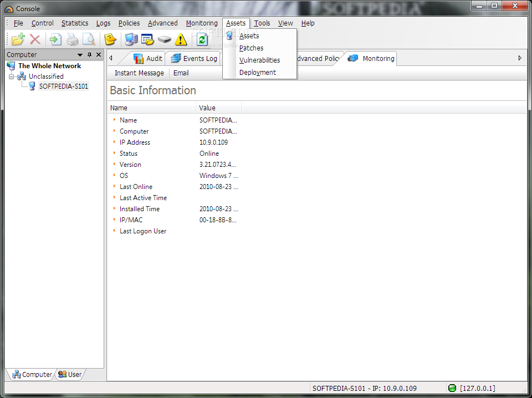This screenshot has height=398, width=532.
Task: Click the Email button
Action: coord(181,73)
